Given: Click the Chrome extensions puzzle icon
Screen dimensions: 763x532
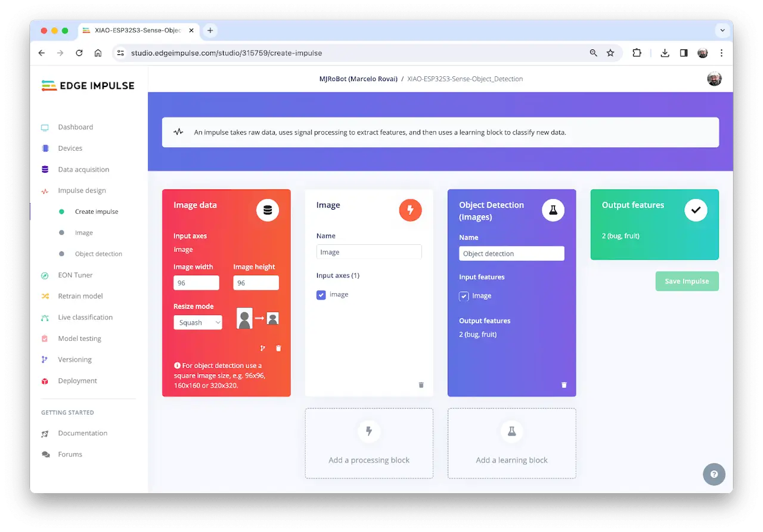Looking at the screenshot, I should coord(637,53).
